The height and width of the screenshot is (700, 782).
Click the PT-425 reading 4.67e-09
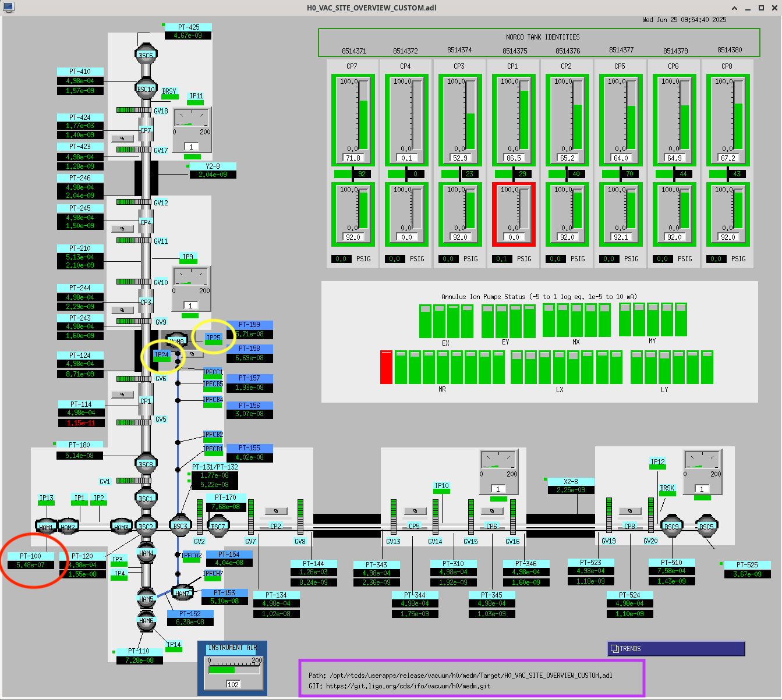(x=188, y=36)
